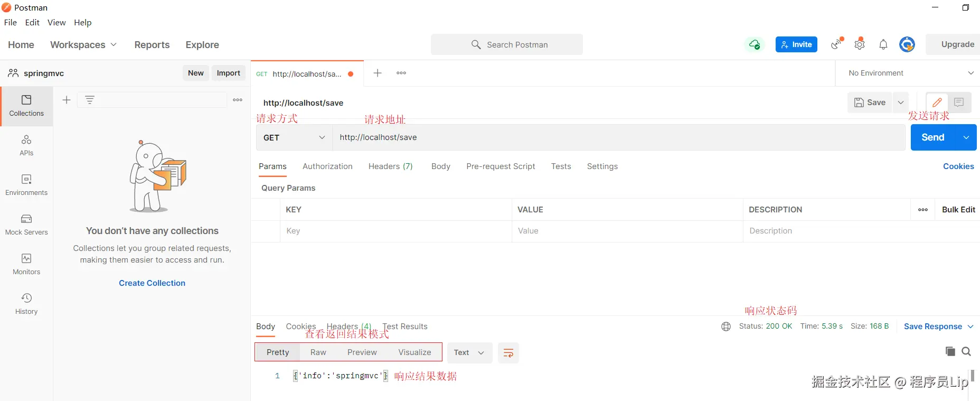Screen dimensions: 980x401
Task: Click the Bulk Edit link
Action: 958,210
